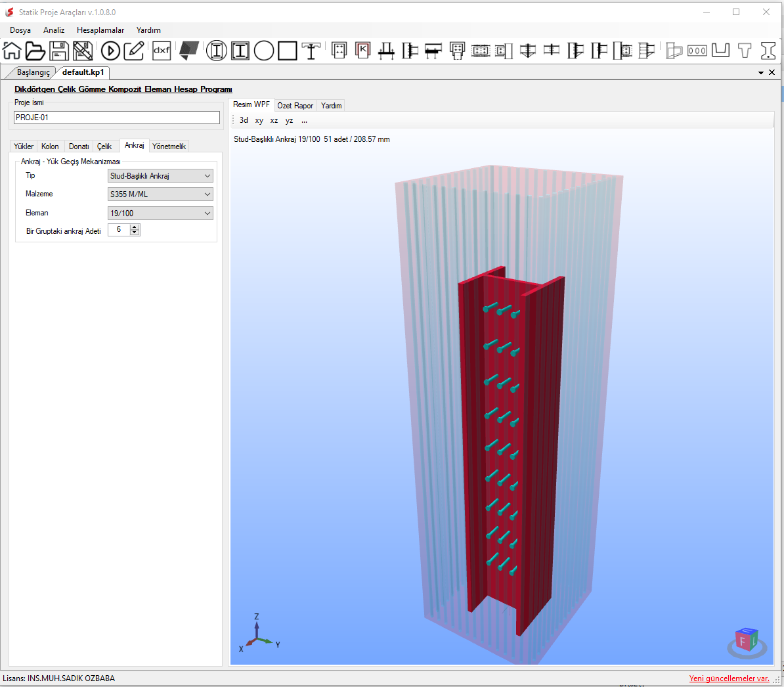
Task: Close the document tab with the X button
Action: coord(772,72)
